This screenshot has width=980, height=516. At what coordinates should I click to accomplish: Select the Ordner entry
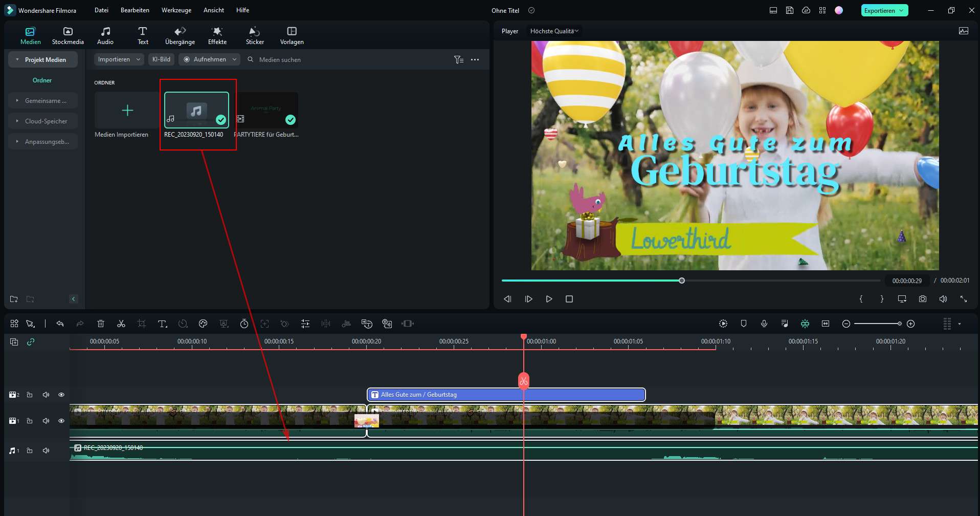coord(42,80)
